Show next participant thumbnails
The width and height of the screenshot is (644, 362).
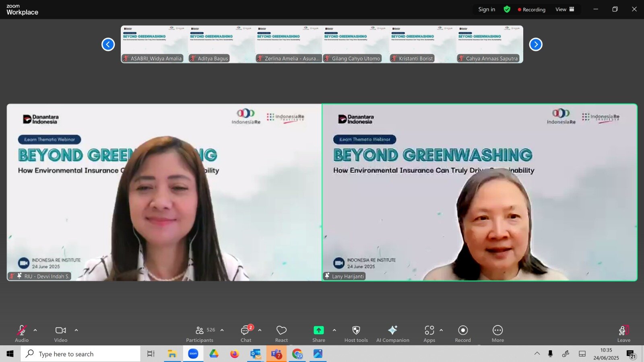coord(536,44)
